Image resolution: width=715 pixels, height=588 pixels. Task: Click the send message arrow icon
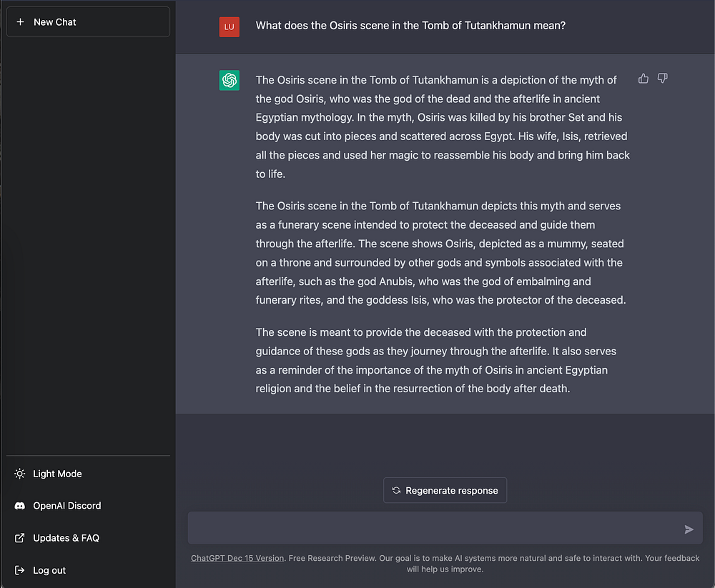click(689, 529)
